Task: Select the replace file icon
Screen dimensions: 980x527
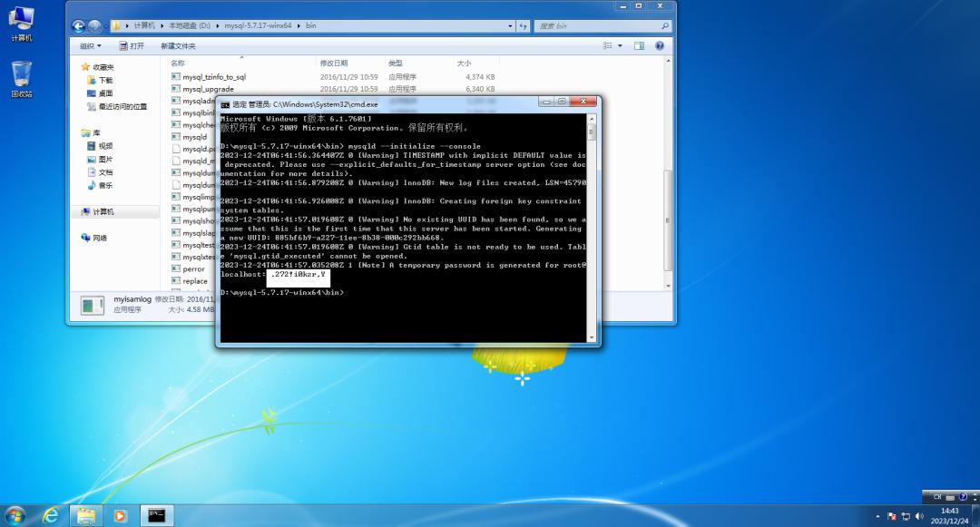Action: [176, 281]
